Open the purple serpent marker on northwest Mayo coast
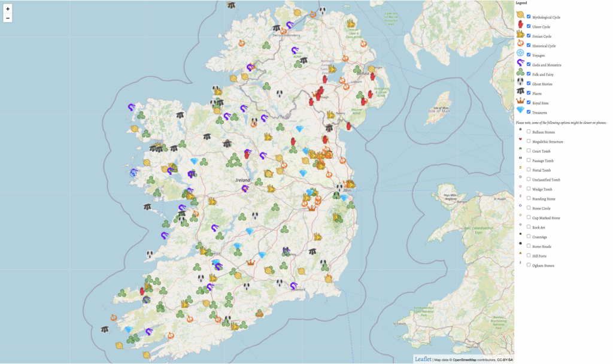This screenshot has width=613, height=364. (131, 107)
